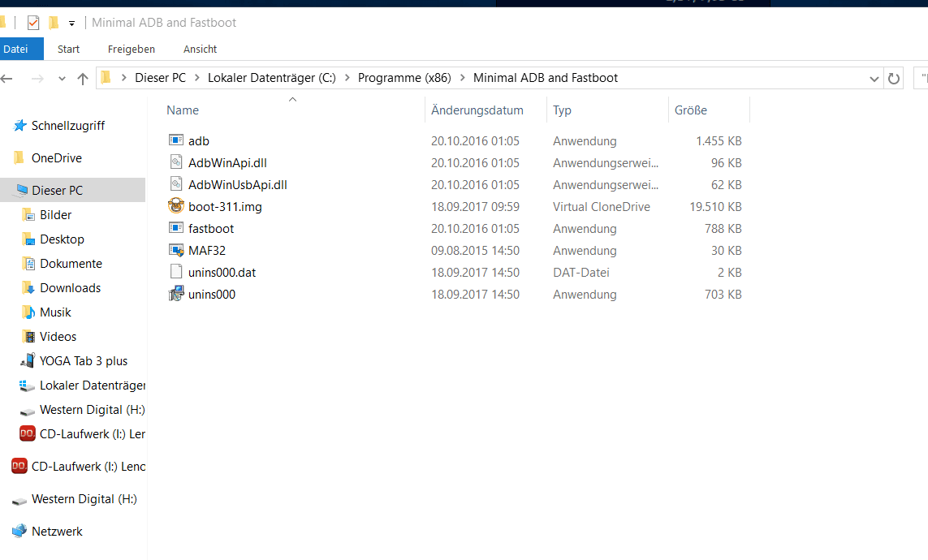This screenshot has width=928, height=560.
Task: Navigate back with the left arrow
Action: click(x=6, y=78)
